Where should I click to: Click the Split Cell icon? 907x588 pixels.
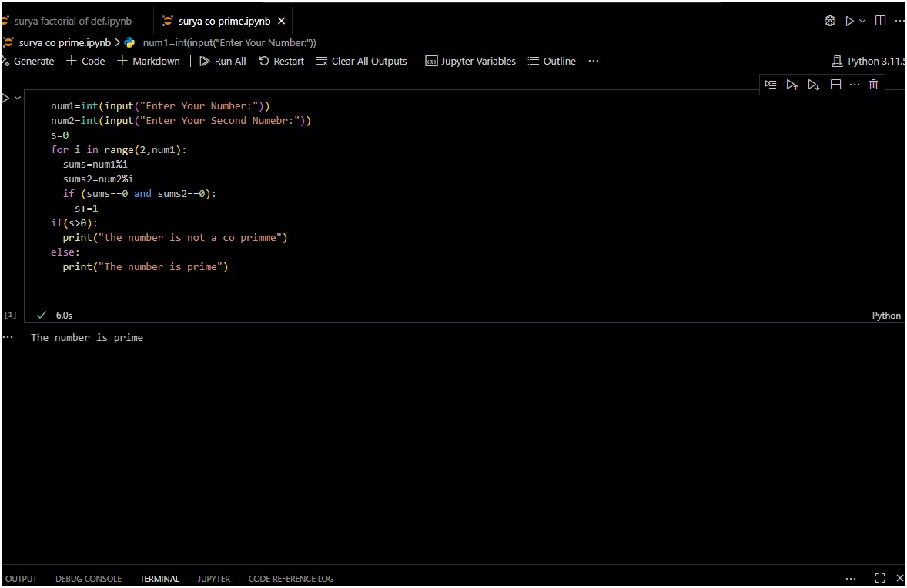point(835,85)
